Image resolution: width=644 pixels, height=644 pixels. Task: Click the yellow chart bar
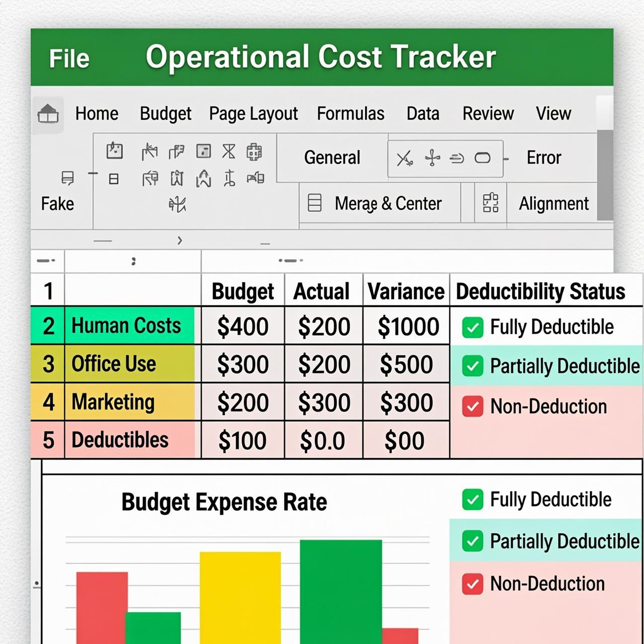click(240, 598)
